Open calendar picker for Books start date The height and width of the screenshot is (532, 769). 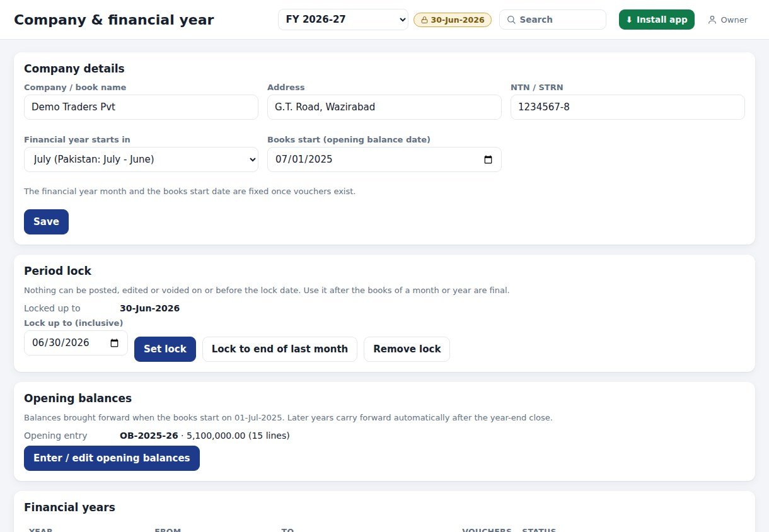pos(488,159)
